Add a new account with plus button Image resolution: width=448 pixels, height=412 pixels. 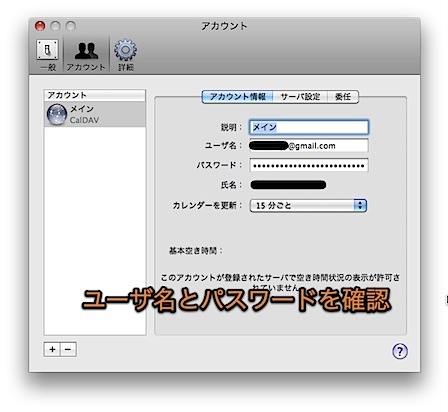52,349
